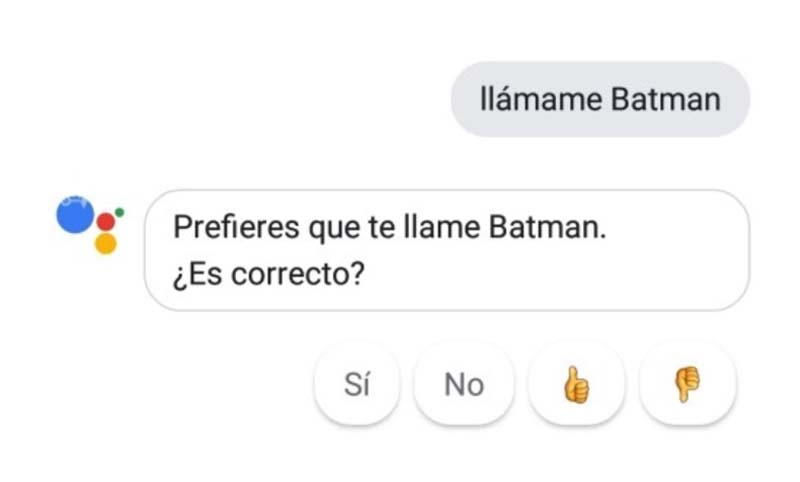Viewport: 800px width, 482px height.
Task: Click the word "llame" in Assistant's reply
Action: click(x=448, y=228)
